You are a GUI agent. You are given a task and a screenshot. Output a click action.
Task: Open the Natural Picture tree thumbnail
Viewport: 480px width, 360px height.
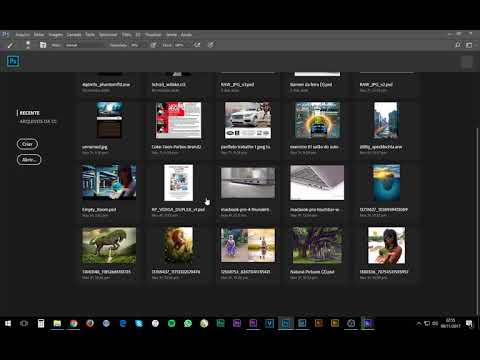[317, 245]
